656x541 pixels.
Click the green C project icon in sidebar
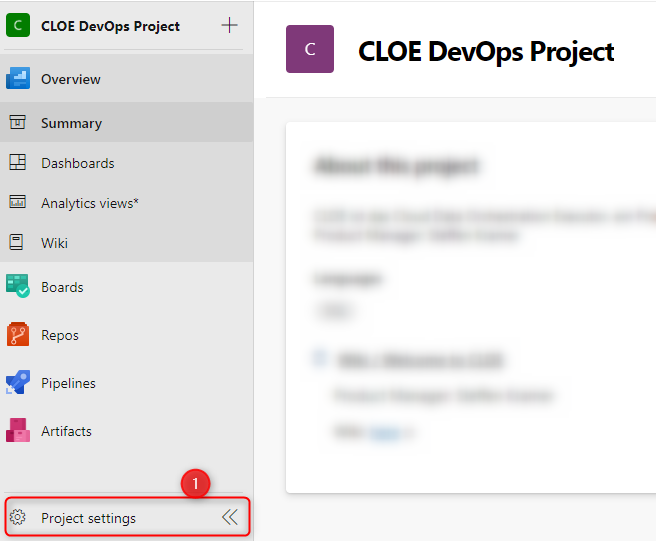pyautogui.click(x=18, y=26)
